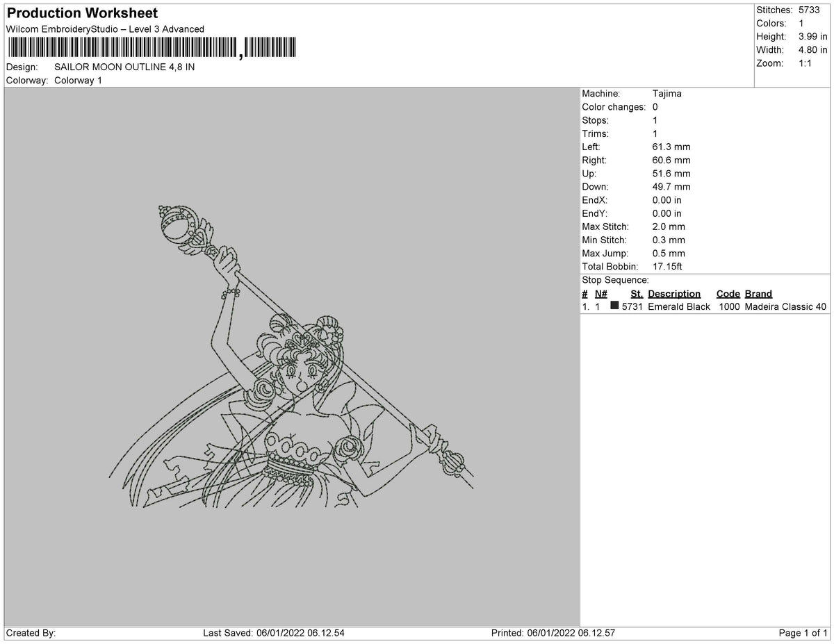Click the Max Stitch value 2.0 mm
The image size is (834, 644).
click(669, 227)
